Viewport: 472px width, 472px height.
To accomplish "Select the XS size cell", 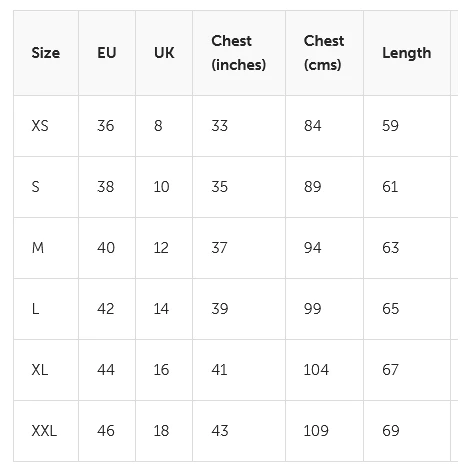I will click(x=46, y=126).
